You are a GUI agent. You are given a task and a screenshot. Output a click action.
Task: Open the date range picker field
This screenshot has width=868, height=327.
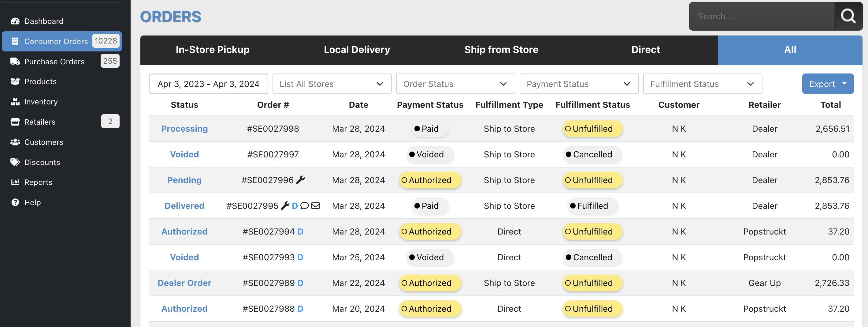209,84
